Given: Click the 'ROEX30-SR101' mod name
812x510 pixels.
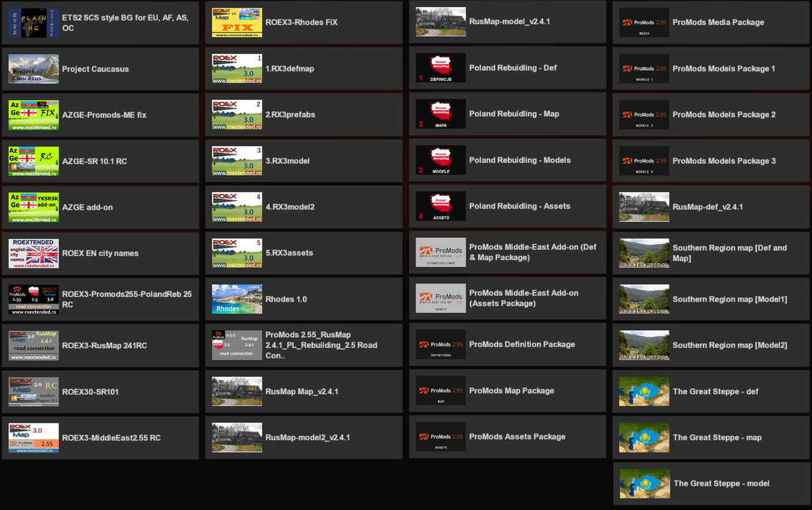Looking at the screenshot, I should [91, 391].
